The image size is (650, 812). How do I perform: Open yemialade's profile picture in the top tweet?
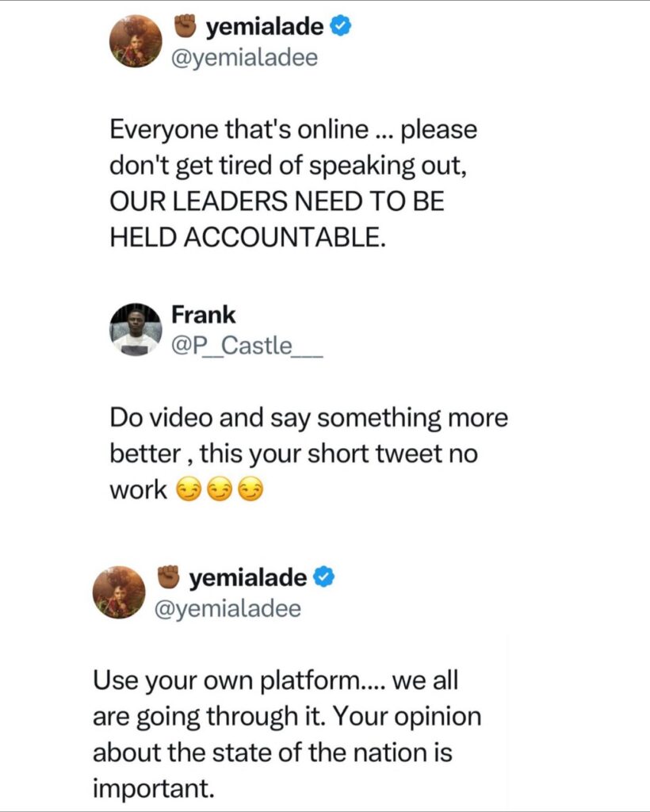click(x=136, y=41)
